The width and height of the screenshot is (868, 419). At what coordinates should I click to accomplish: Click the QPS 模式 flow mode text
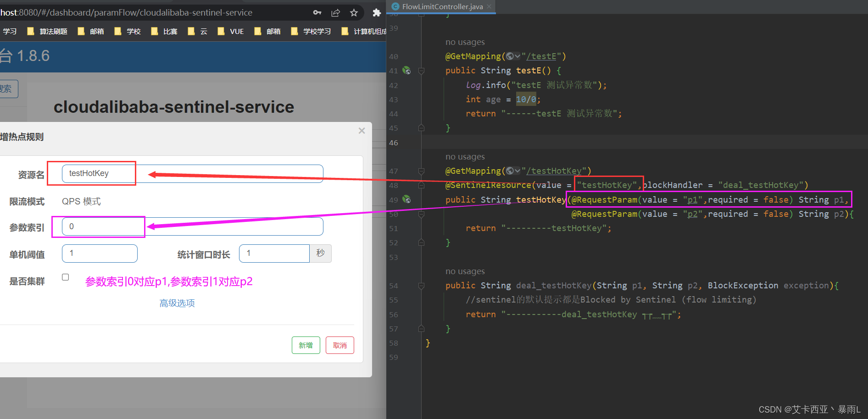coord(81,201)
